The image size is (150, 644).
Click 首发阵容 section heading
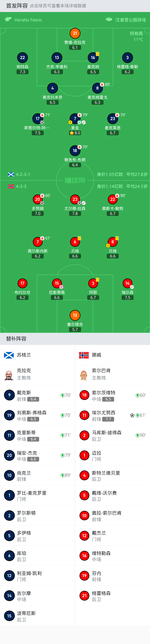click(x=17, y=6)
